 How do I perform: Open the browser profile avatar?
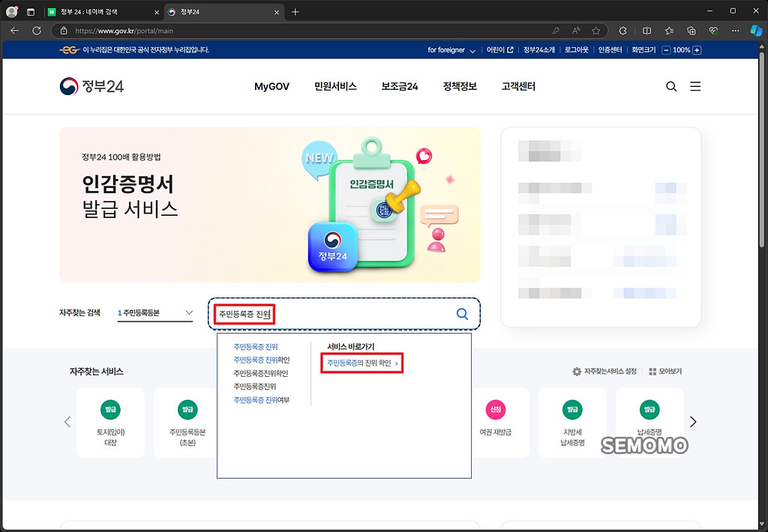tap(12, 12)
